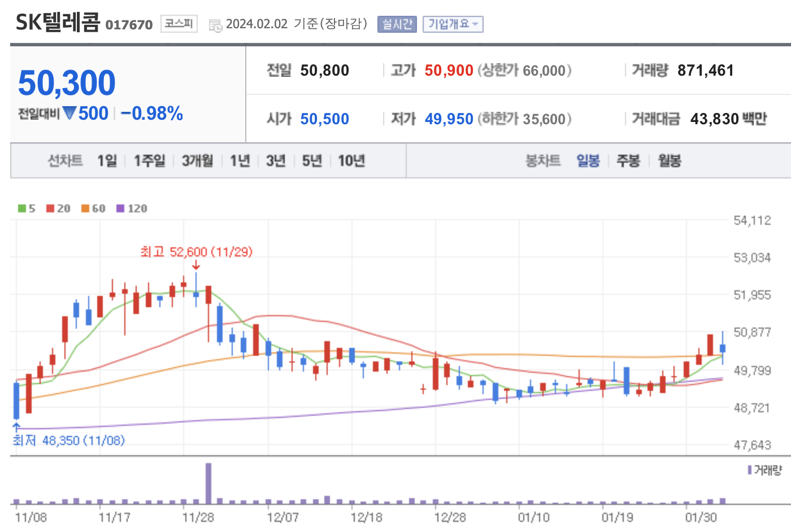Screen dimensions: 791x532
Task: Click the 상한가 66,000 text
Action: (525, 71)
